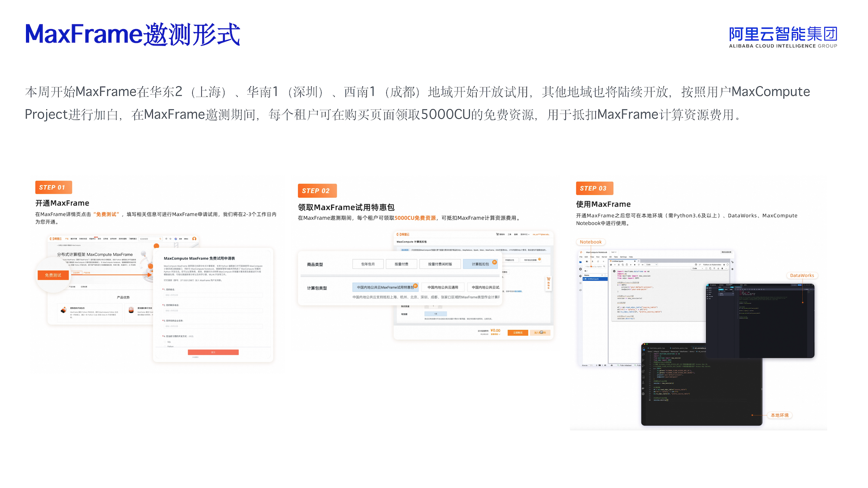Viewport: 868px width, 488px height.
Task: Click the 您的联系电话 input field in the form
Action: (x=213, y=311)
